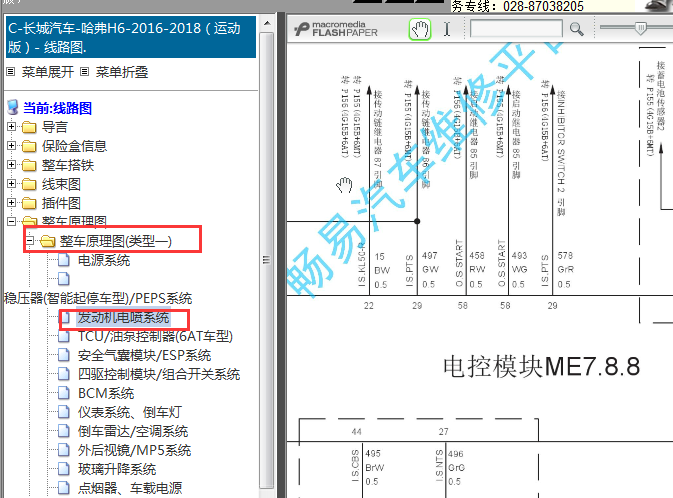Open the 发动机电喷系统 page
The width and height of the screenshot is (673, 498).
click(124, 318)
